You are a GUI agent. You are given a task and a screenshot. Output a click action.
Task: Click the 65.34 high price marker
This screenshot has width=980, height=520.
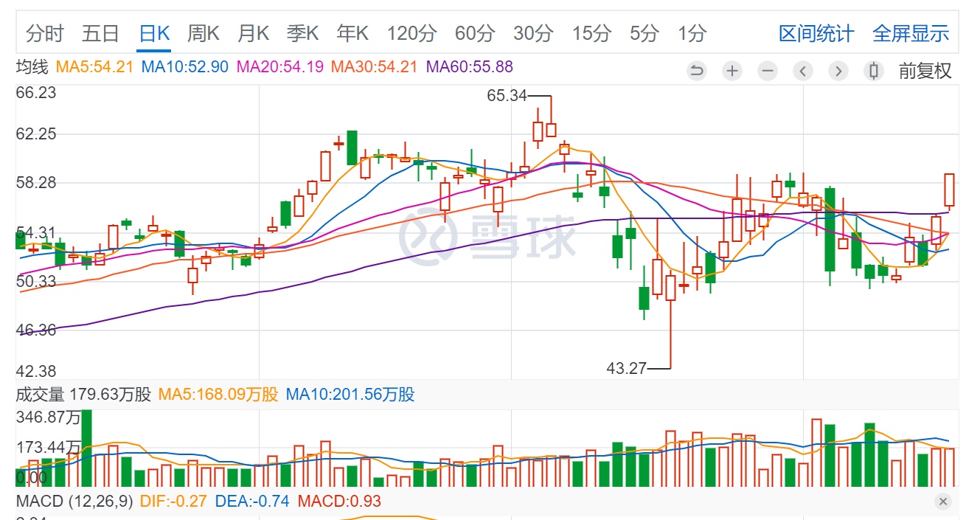(x=507, y=96)
